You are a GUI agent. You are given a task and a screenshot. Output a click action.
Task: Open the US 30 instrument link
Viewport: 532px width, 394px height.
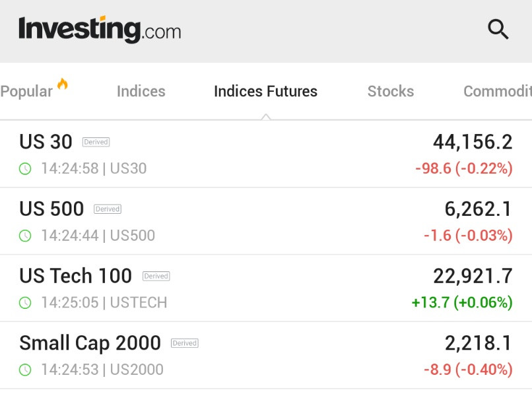46,141
